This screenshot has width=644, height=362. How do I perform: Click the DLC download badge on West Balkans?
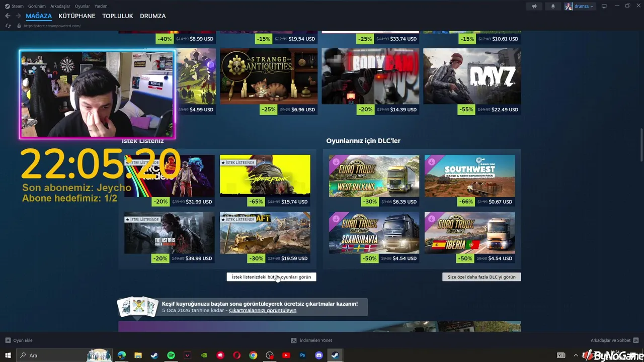(335, 161)
